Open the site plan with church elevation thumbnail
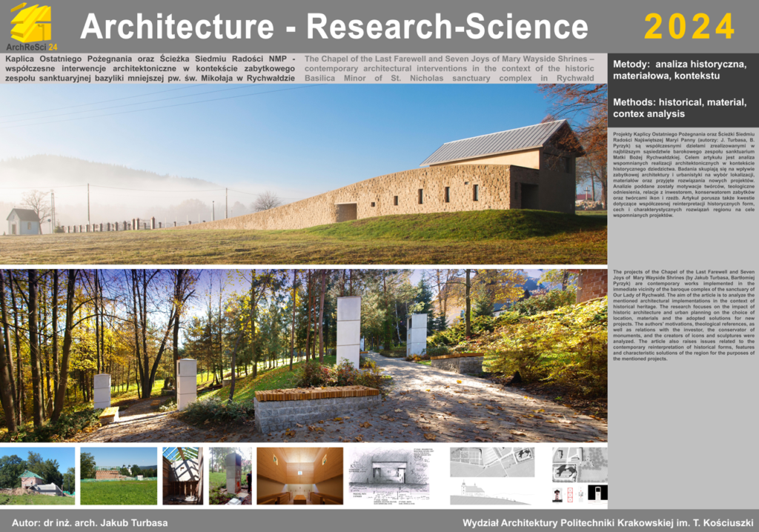 [492, 476]
